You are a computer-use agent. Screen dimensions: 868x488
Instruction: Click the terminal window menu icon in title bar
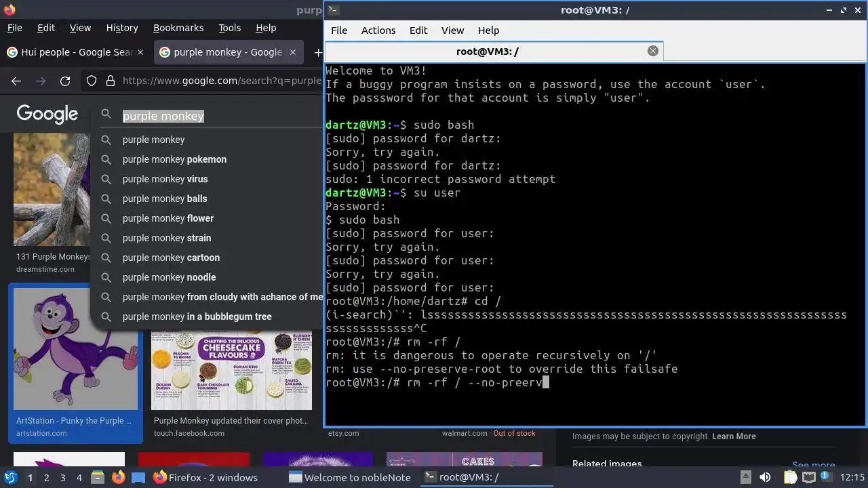333,9
